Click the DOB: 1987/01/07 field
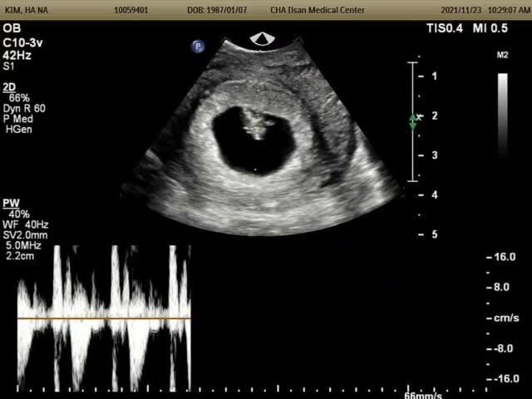Screen dimensions: 532x399 coord(217,10)
